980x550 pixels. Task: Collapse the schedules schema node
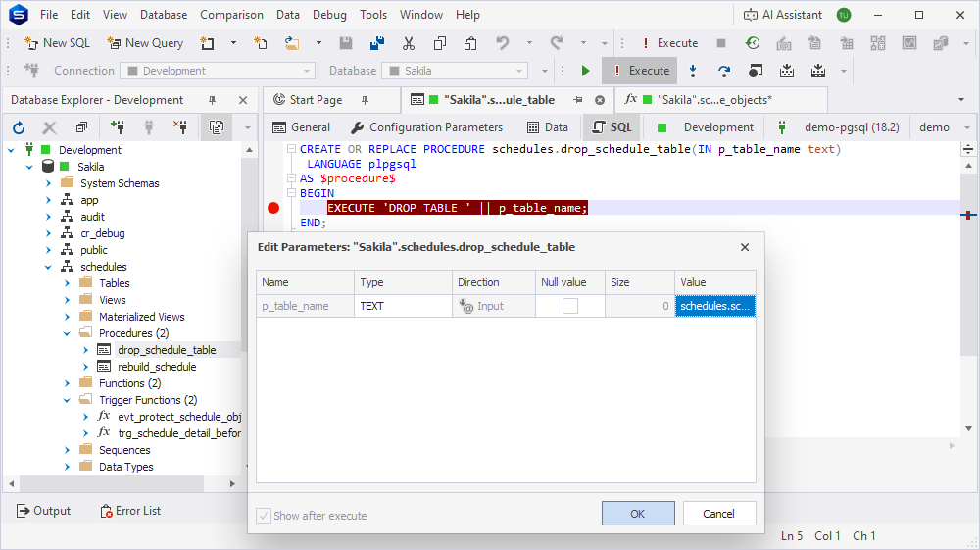(x=49, y=267)
